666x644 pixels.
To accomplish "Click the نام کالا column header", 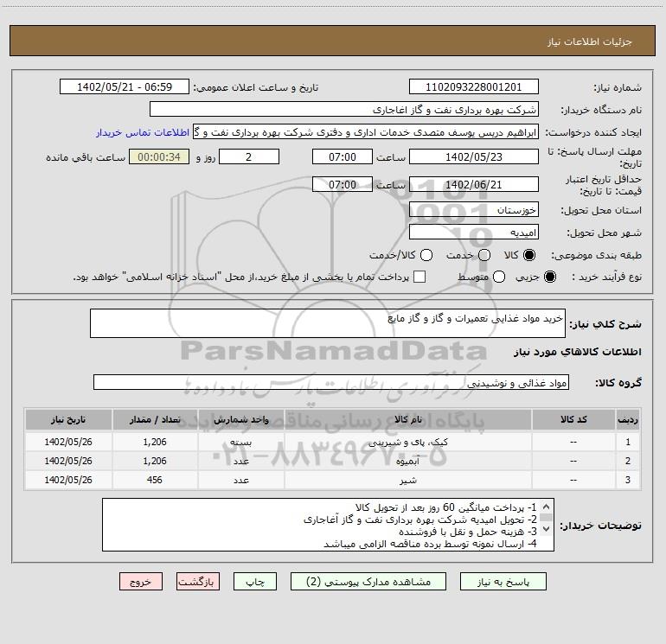I will click(408, 419).
